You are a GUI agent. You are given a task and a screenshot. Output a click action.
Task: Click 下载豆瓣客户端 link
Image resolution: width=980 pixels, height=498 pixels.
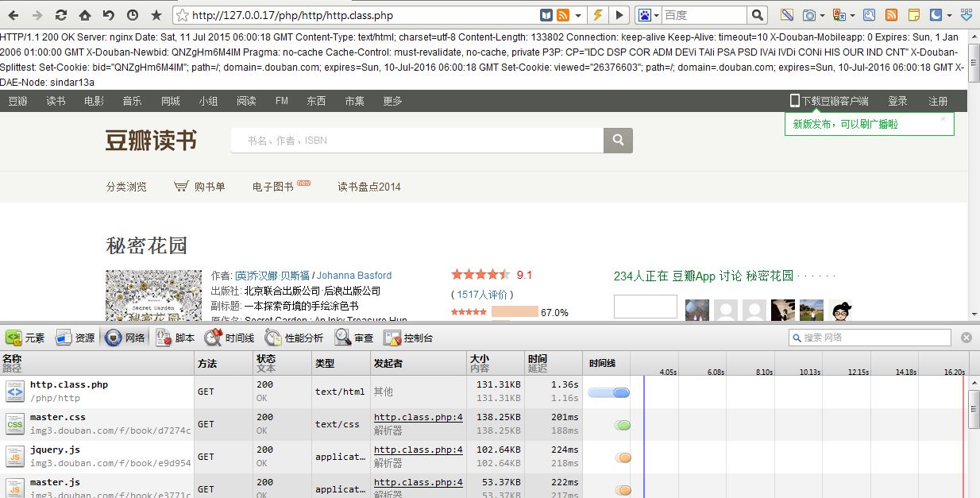[x=829, y=101]
